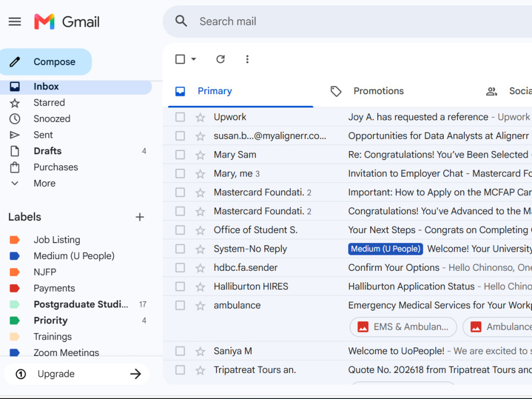
Task: Click the search magnifier icon
Action: coord(181,21)
